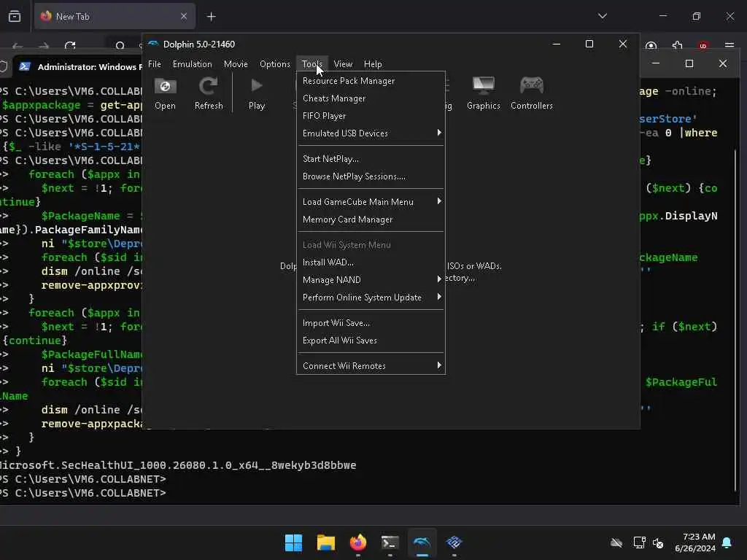Choose Export All Wii Saves

click(x=371, y=341)
